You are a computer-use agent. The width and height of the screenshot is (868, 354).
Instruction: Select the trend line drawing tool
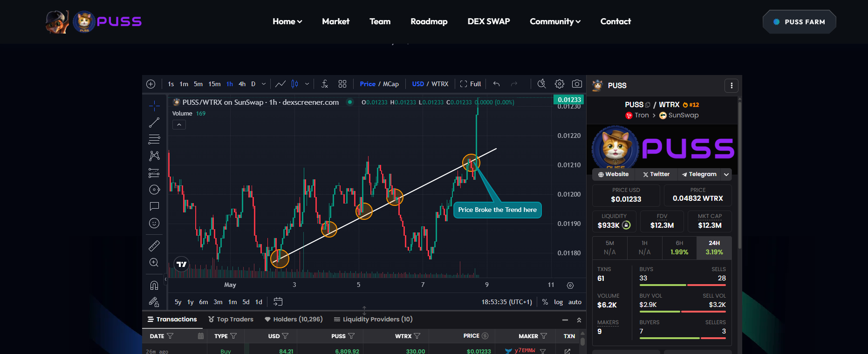point(154,123)
